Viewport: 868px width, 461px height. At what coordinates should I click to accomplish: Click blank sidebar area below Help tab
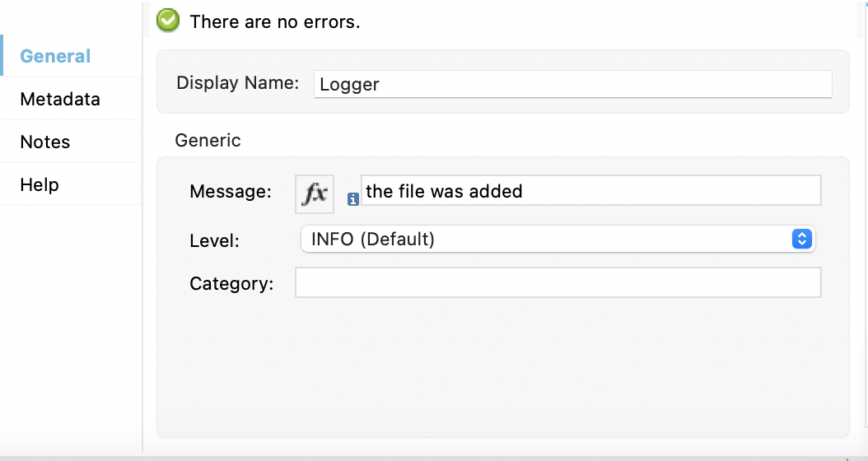[x=71, y=329]
